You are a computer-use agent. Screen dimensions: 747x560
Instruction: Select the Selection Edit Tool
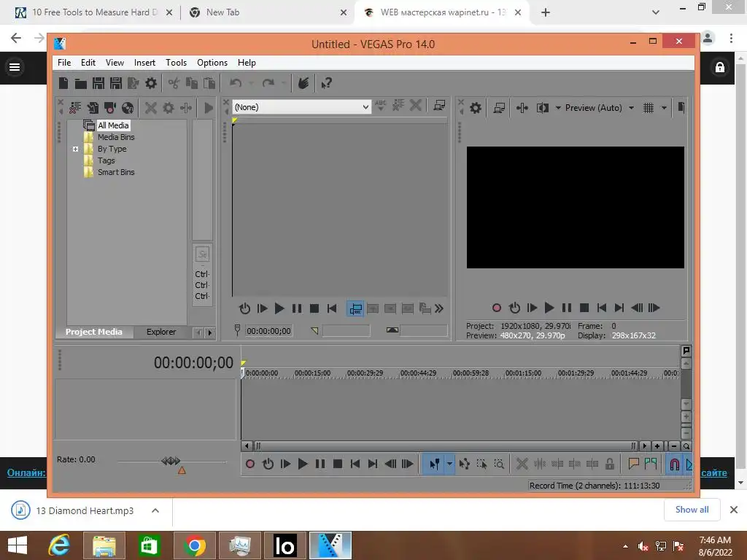[x=481, y=464]
